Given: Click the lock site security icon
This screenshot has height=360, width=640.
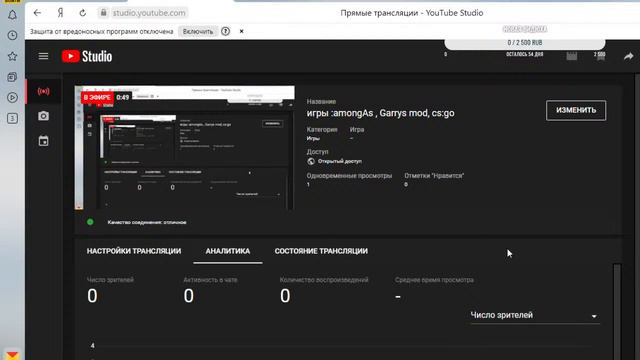Looking at the screenshot, I should pos(104,13).
